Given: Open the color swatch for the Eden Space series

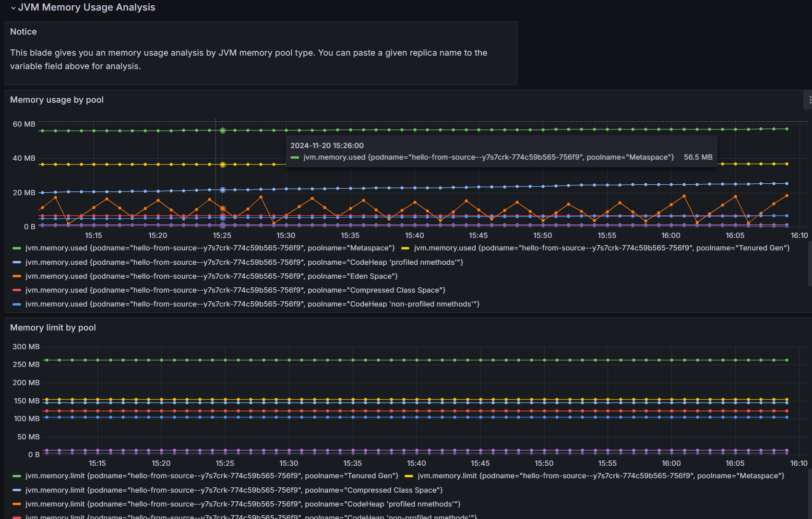Looking at the screenshot, I should (x=16, y=276).
